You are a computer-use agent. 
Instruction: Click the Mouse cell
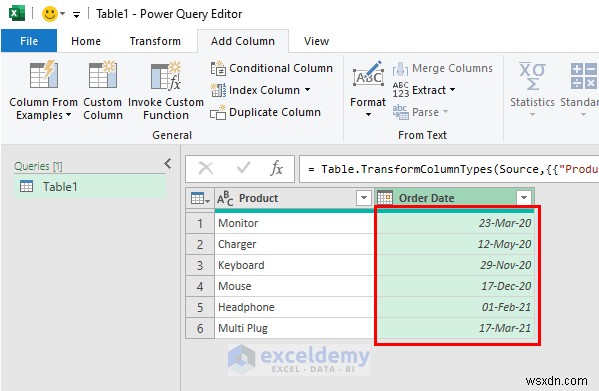coord(294,286)
